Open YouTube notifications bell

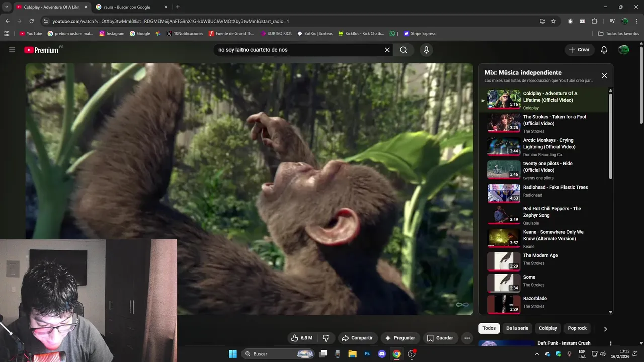pyautogui.click(x=604, y=50)
